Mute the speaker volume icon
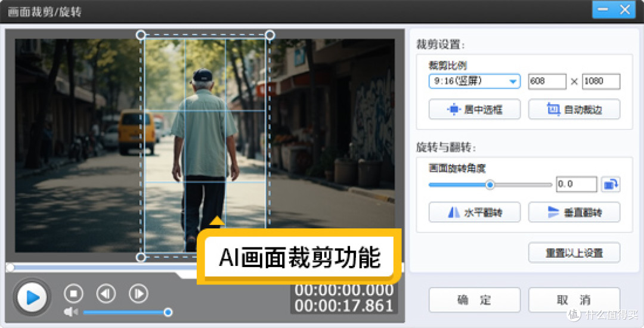Image resolution: width=644 pixels, height=328 pixels. 70,312
